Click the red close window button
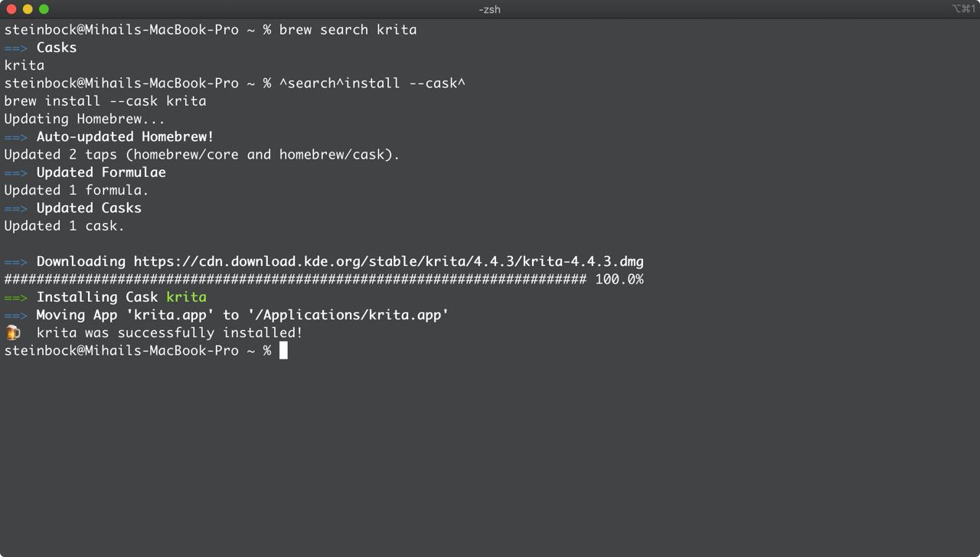The width and height of the screenshot is (980, 557). point(11,9)
